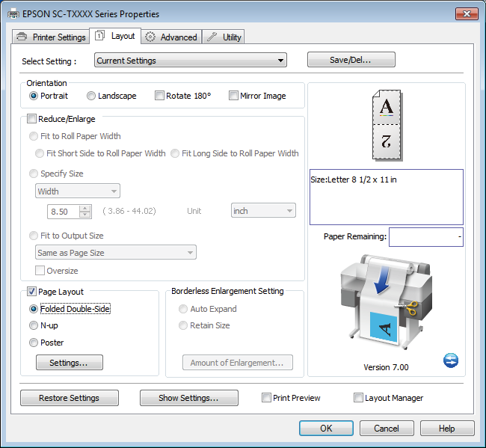Image resolution: width=486 pixels, height=448 pixels.
Task: Click the large format printer illustration
Action: [387, 302]
